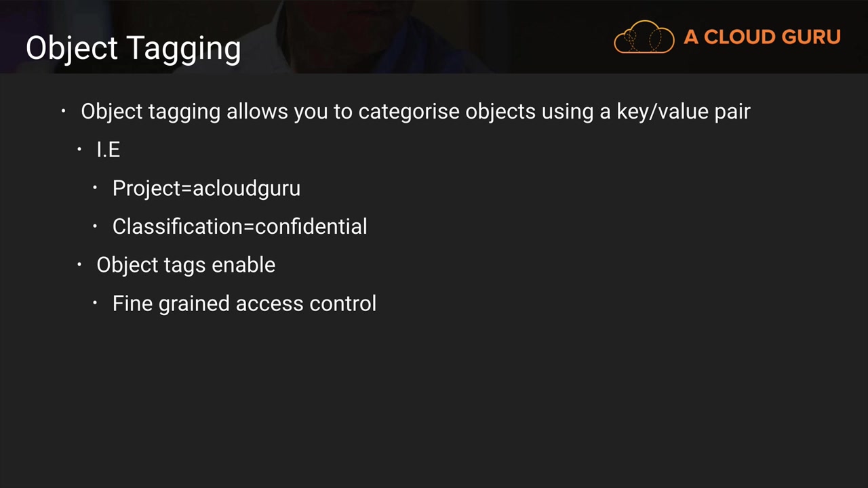Screen dimensions: 868x488
Task: Click the "Project=acloudguru" example text
Action: (206, 188)
